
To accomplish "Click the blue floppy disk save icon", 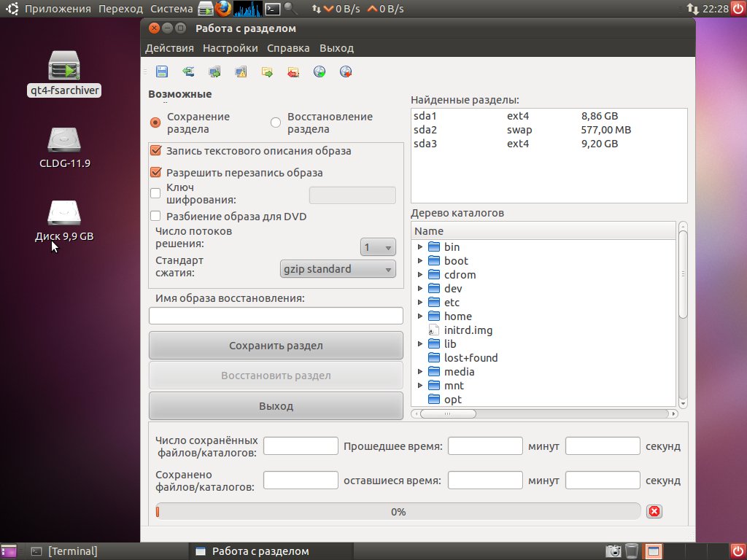I will (x=161, y=72).
